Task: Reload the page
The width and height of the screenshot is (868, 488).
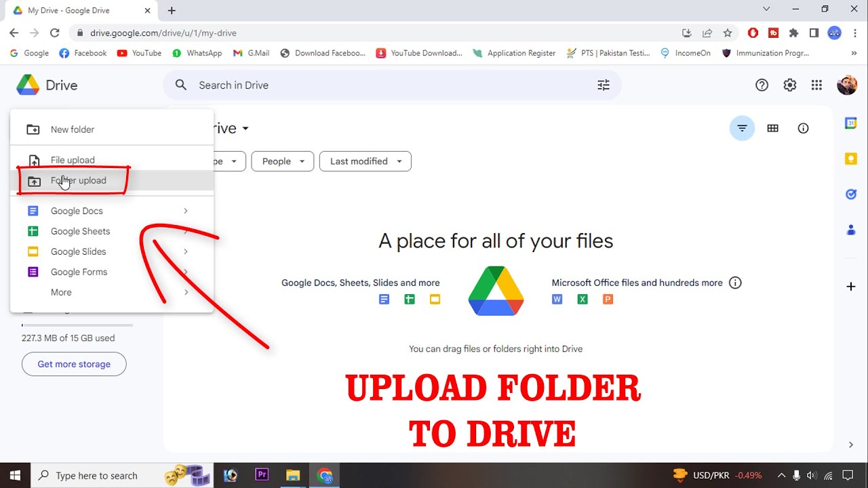Action: point(55,33)
